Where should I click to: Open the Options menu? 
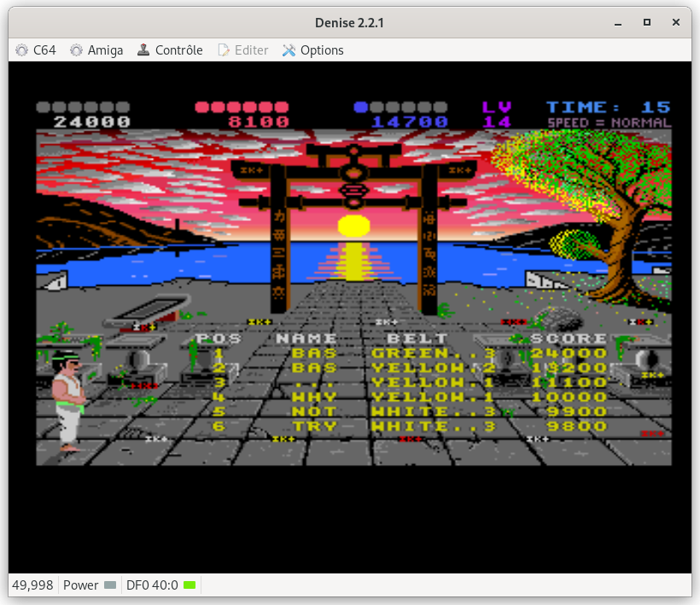click(313, 50)
